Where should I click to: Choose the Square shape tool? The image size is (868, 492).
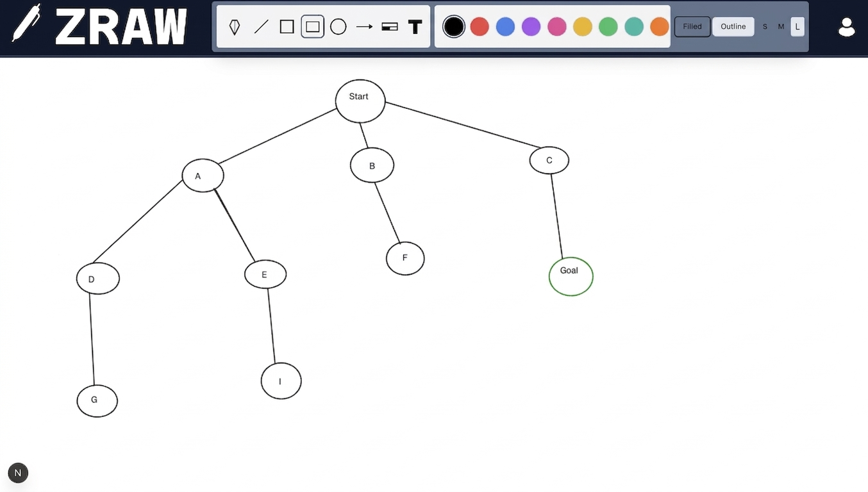(287, 27)
